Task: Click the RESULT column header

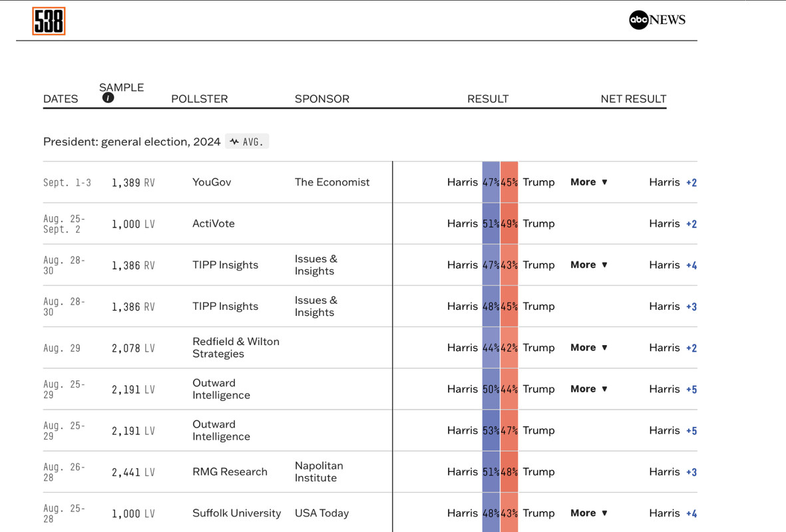Action: click(488, 98)
